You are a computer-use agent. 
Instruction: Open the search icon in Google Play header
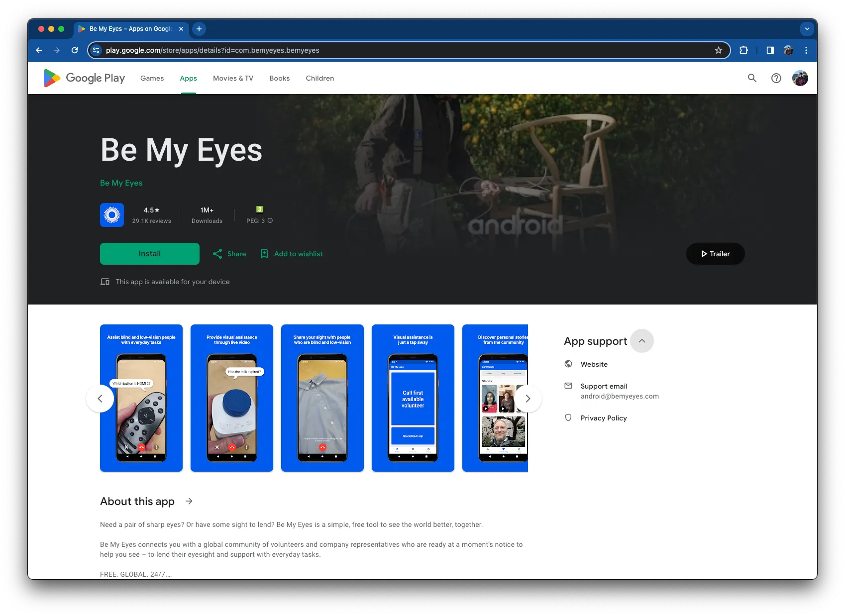pyautogui.click(x=752, y=78)
